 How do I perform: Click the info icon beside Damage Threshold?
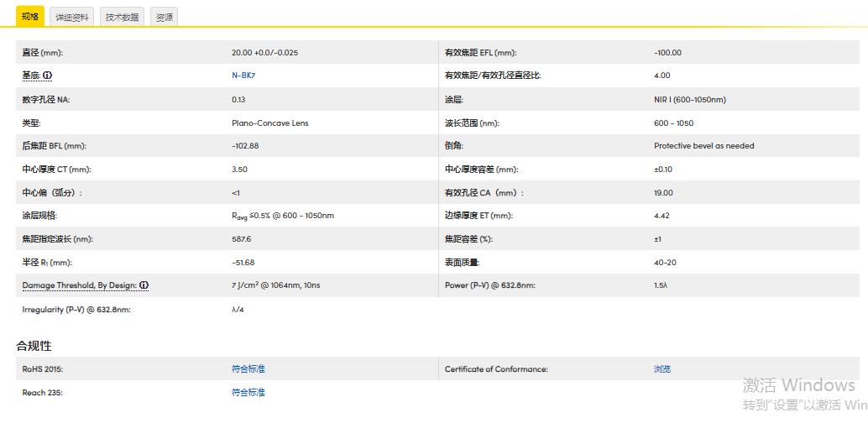point(144,285)
